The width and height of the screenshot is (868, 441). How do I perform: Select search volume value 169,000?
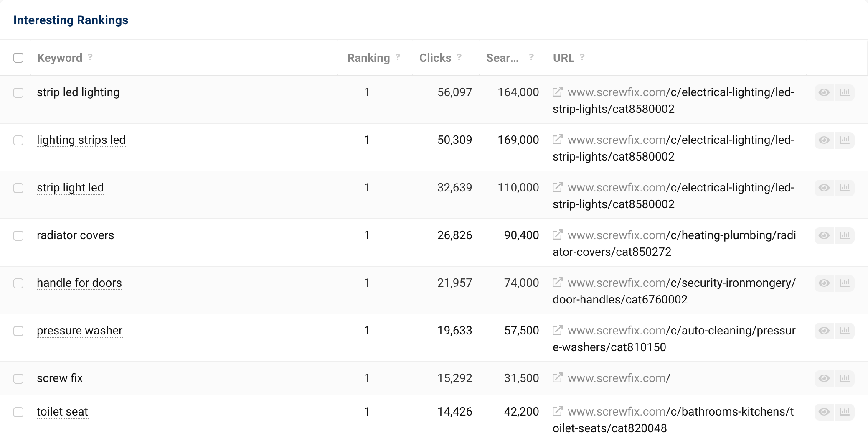tap(518, 140)
